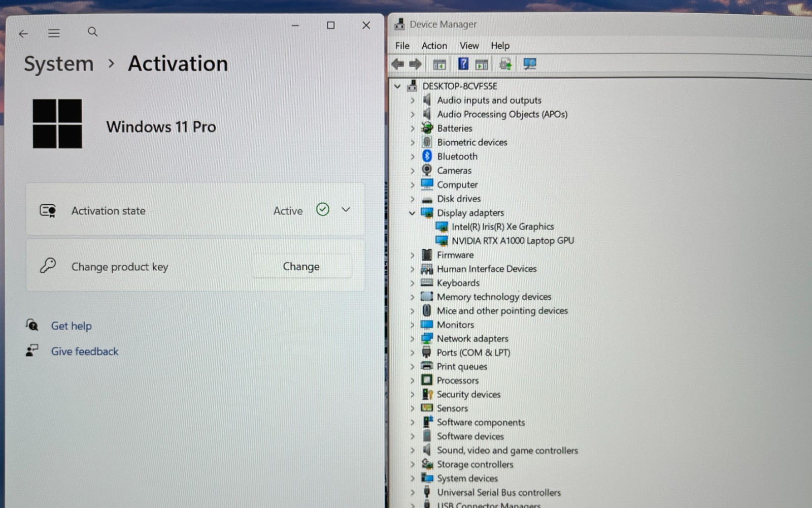Click the Device Manager title bar icon
812x508 pixels.
(x=399, y=24)
